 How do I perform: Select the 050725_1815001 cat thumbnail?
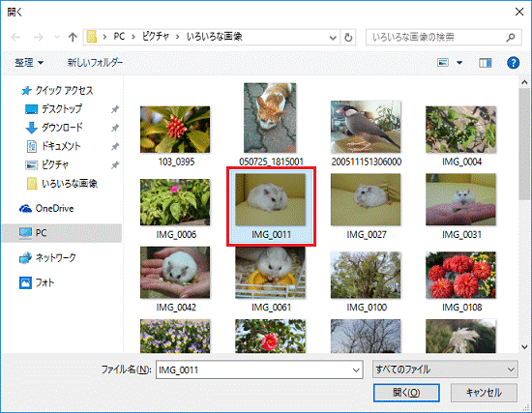click(270, 118)
